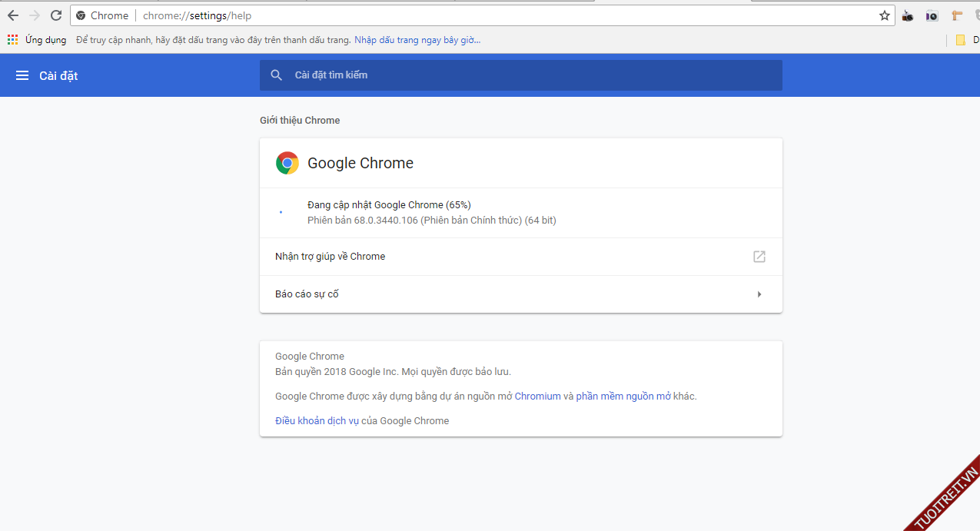Click Nhập dấu trang ngay bây giờ link
The height and width of the screenshot is (531, 980).
pyautogui.click(x=417, y=40)
